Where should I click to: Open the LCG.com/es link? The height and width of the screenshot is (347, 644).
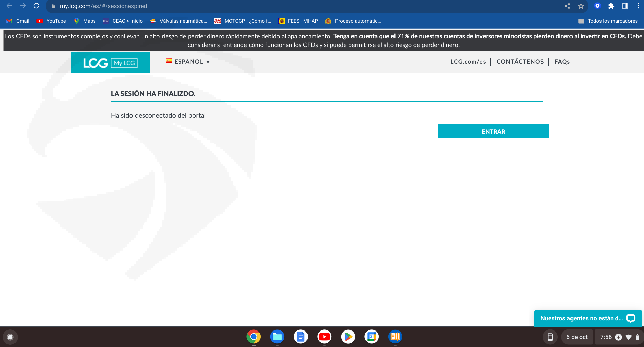point(468,62)
